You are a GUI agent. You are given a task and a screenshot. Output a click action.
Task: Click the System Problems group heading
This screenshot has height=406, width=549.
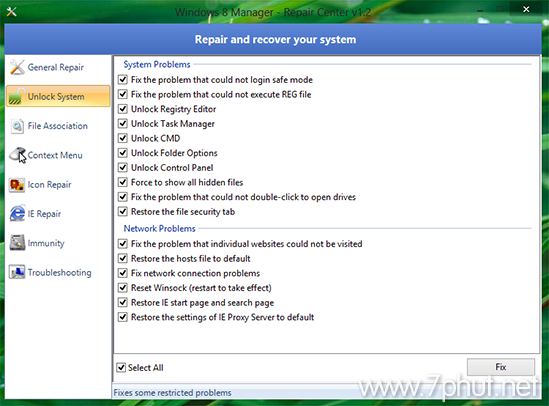157,64
